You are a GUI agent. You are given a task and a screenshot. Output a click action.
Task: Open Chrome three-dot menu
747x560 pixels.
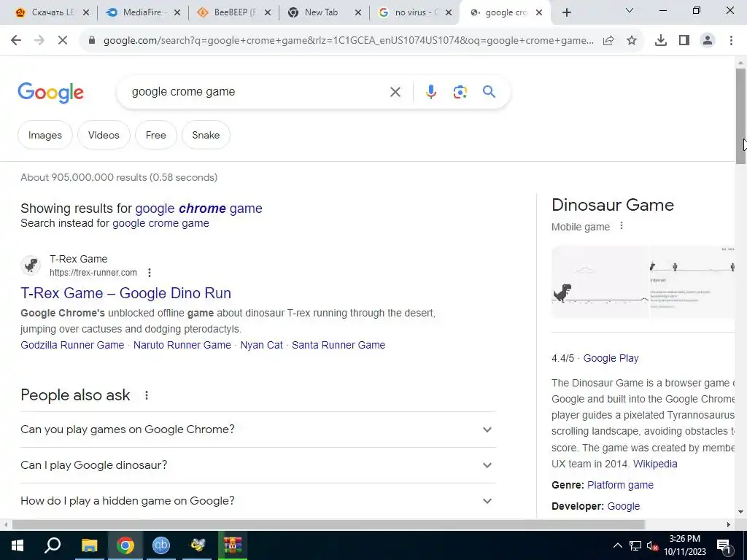[x=731, y=41]
